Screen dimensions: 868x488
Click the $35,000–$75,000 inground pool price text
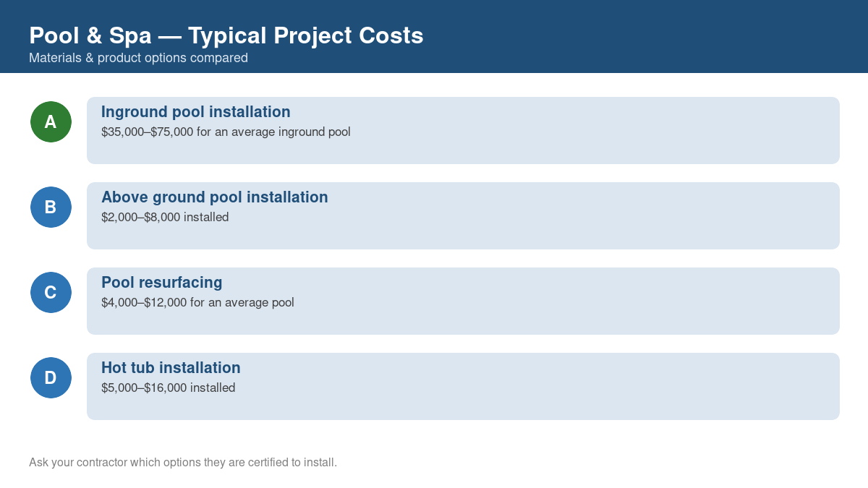click(x=226, y=132)
